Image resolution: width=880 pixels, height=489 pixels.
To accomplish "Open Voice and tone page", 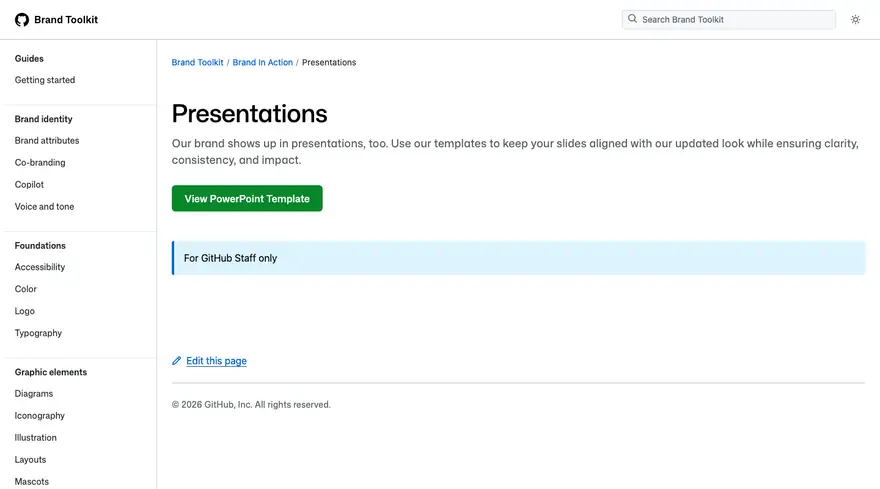I will click(x=44, y=207).
